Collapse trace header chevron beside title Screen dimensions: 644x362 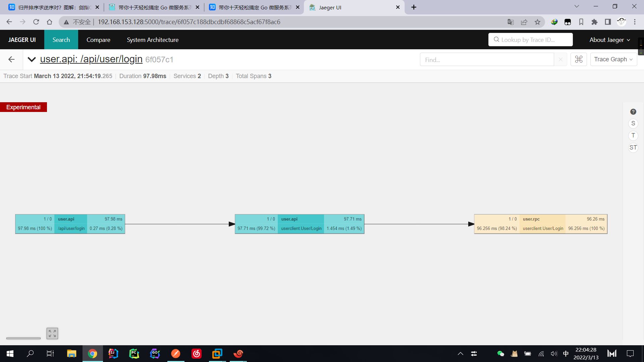(32, 59)
